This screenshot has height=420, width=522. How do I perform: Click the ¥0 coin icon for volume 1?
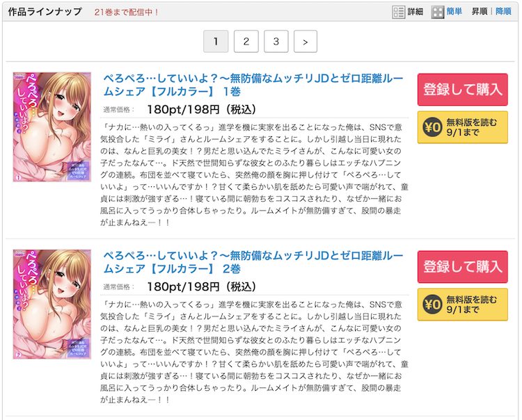point(432,127)
